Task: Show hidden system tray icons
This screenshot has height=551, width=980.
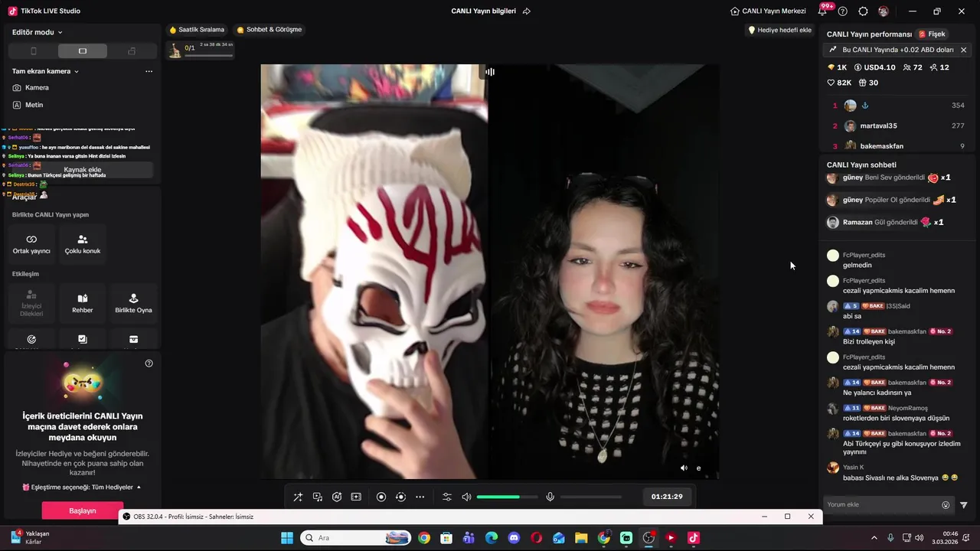Action: (874, 538)
